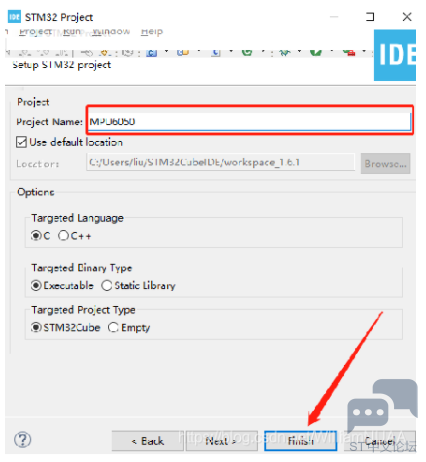426x462 pixels.
Task: Choose the Executable binary type
Action: [x=36, y=286]
